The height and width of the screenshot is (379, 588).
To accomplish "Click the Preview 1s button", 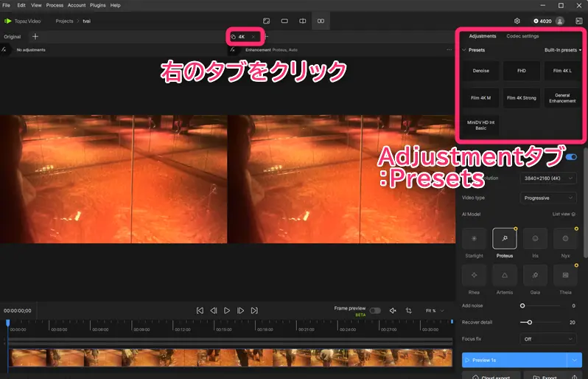I will point(514,361).
